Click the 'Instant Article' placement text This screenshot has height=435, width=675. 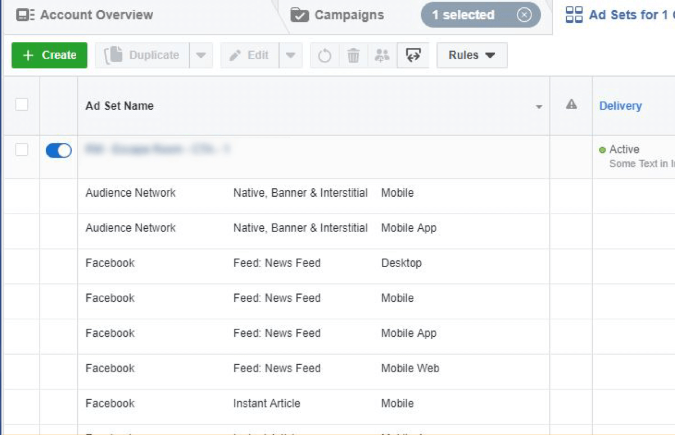click(x=266, y=404)
